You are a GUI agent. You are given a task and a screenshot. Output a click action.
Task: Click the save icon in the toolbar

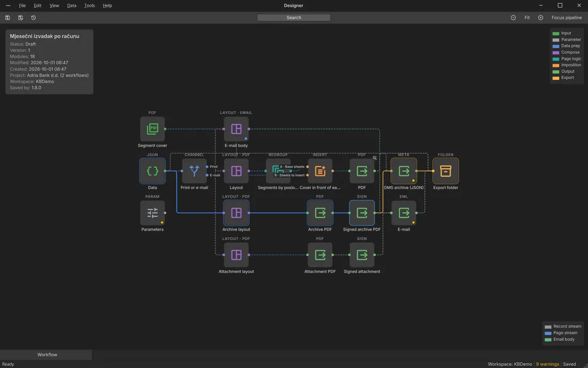click(x=7, y=18)
